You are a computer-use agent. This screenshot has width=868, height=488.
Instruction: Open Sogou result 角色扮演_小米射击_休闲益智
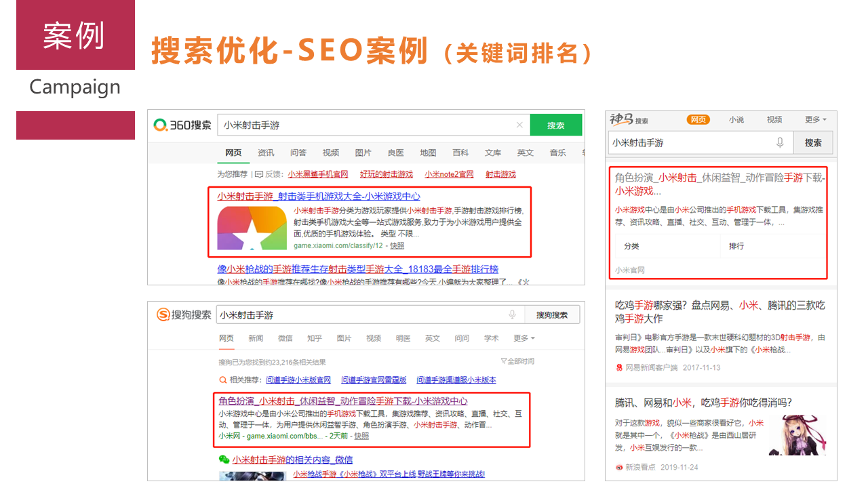click(x=343, y=401)
